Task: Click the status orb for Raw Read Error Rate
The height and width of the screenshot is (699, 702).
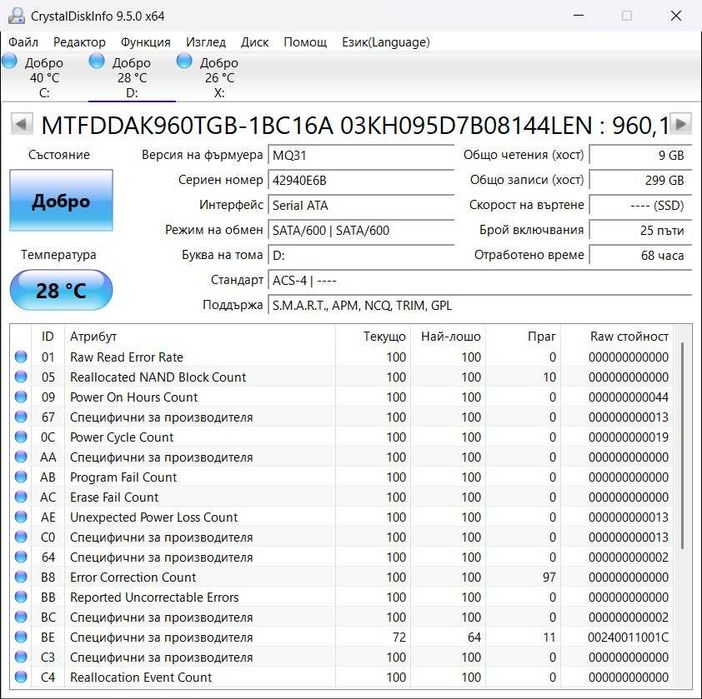Action: pyautogui.click(x=21, y=357)
